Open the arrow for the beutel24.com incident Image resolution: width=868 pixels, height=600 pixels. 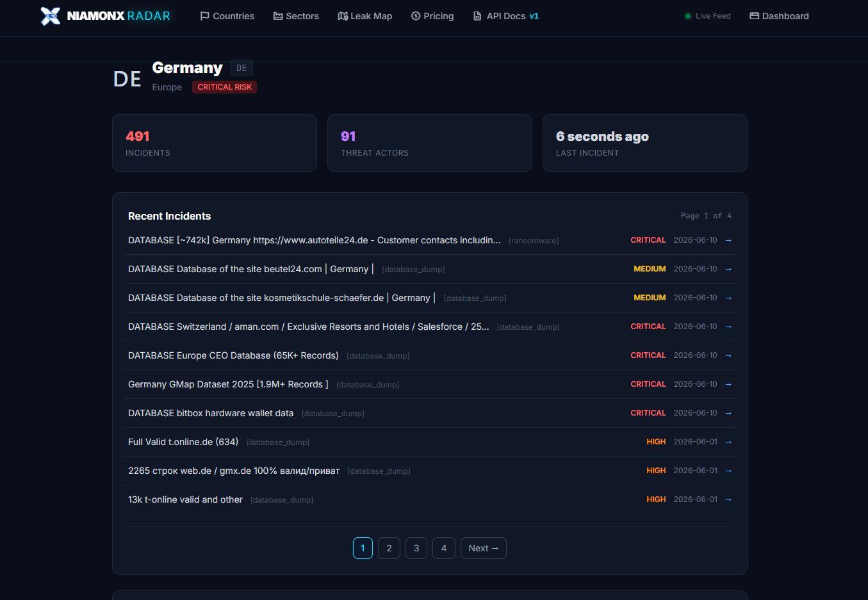[x=728, y=269]
